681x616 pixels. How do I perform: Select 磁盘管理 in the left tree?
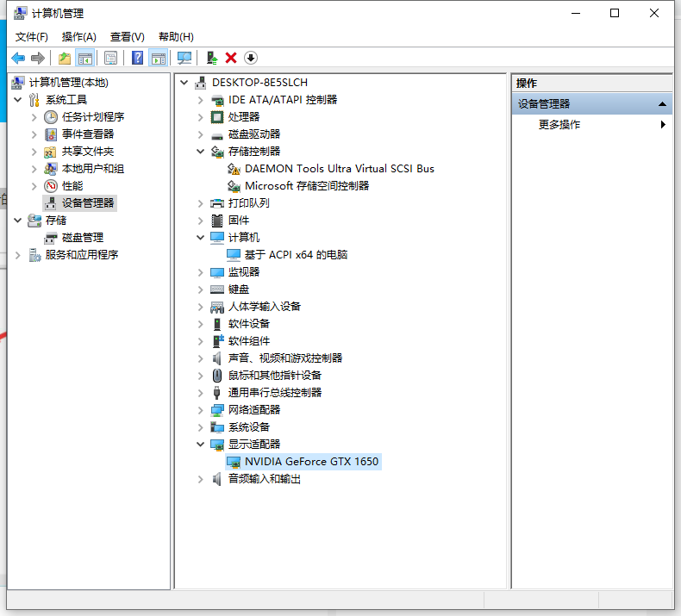(83, 237)
